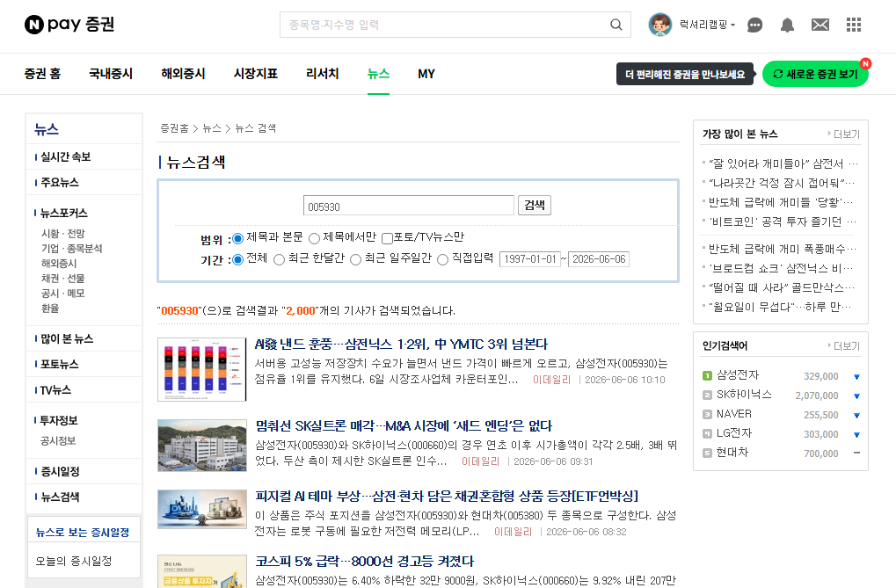
Task: Select 제목과 본문 radio button
Action: [x=237, y=238]
